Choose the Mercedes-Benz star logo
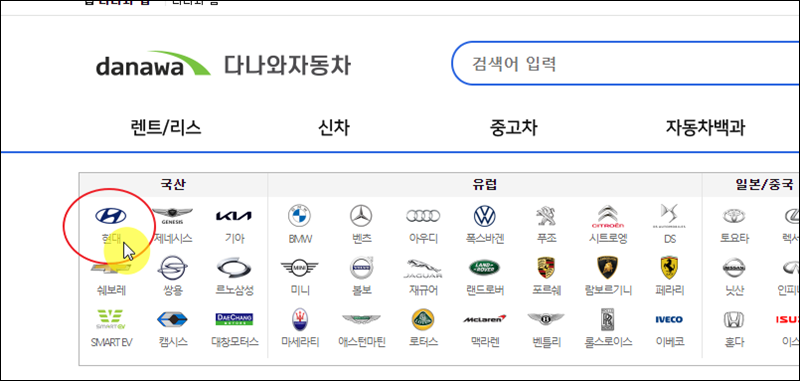This screenshot has height=381, width=800. pos(361,216)
